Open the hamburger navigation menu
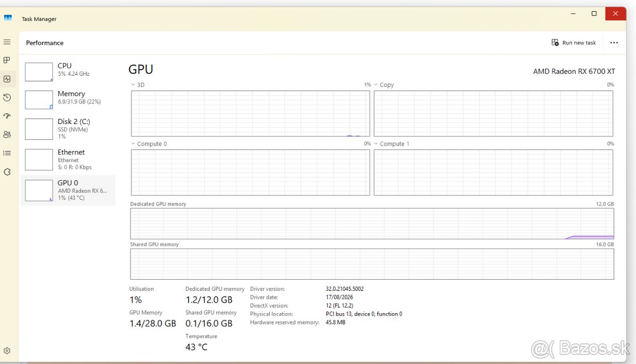This screenshot has height=364, width=636. [7, 42]
